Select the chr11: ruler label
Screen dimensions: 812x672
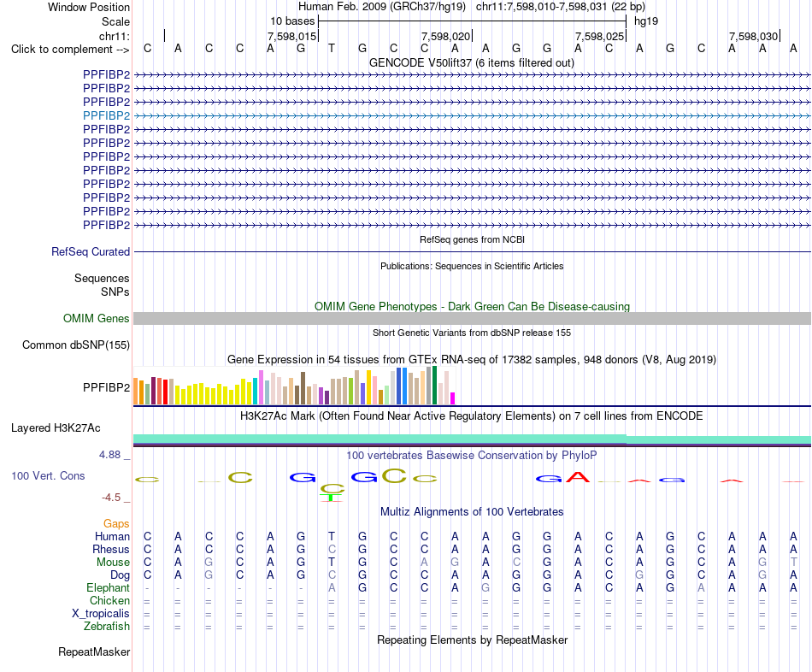114,36
